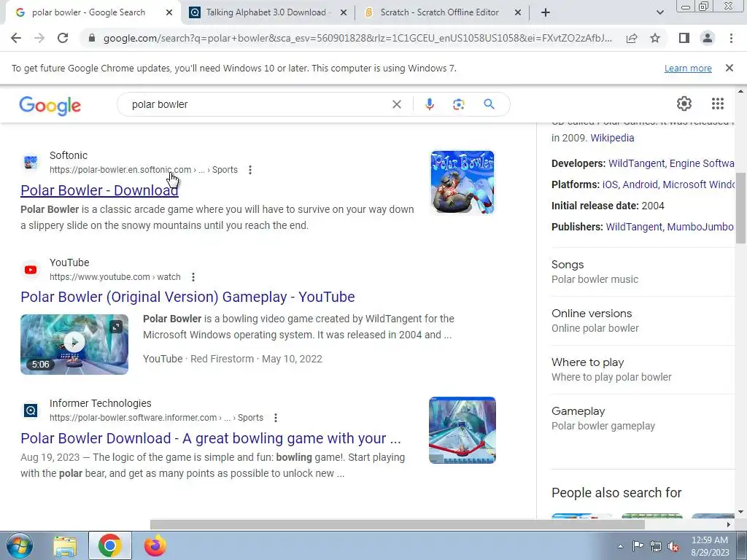This screenshot has height=560, width=747.
Task: Open the Windows Start button
Action: click(20, 545)
